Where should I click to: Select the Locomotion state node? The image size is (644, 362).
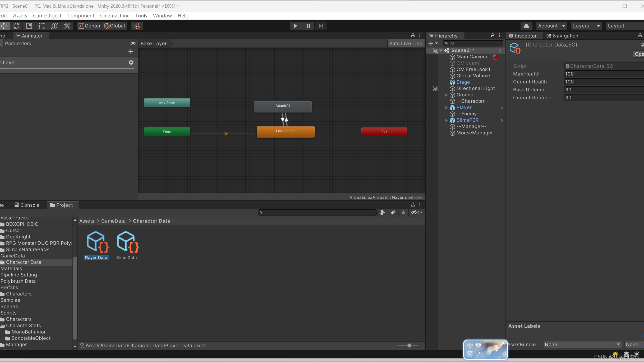click(x=286, y=131)
